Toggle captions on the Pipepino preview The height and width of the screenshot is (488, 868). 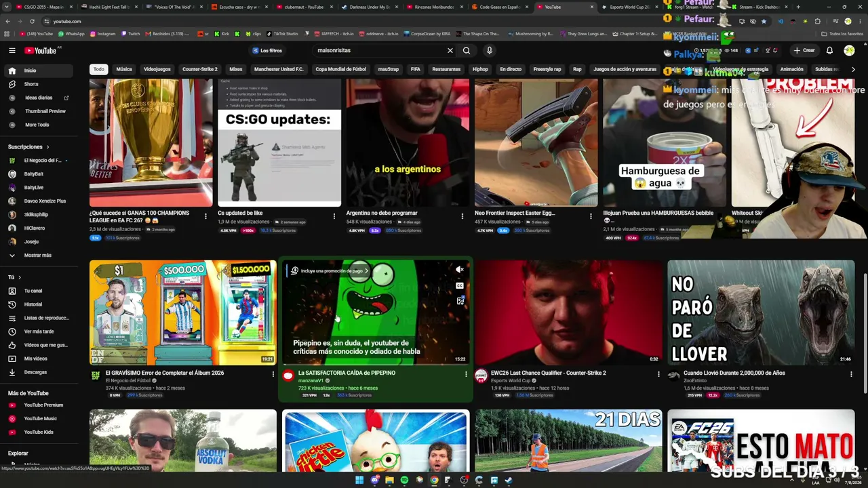460,285
